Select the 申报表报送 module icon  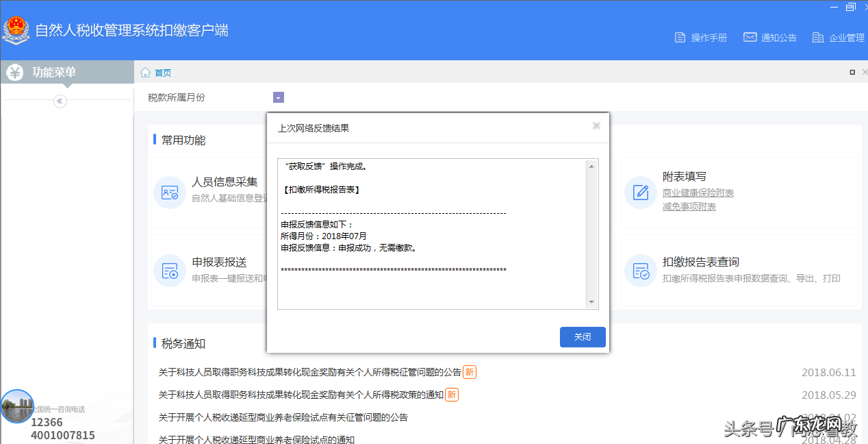point(170,271)
